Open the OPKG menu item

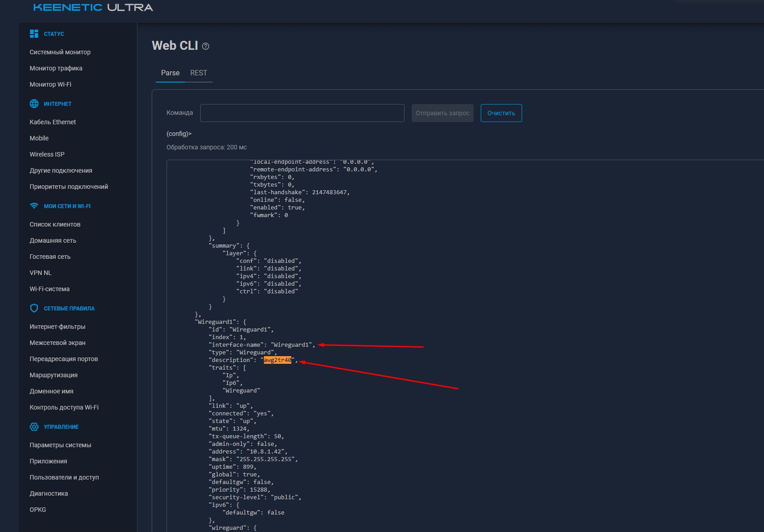pyautogui.click(x=38, y=510)
